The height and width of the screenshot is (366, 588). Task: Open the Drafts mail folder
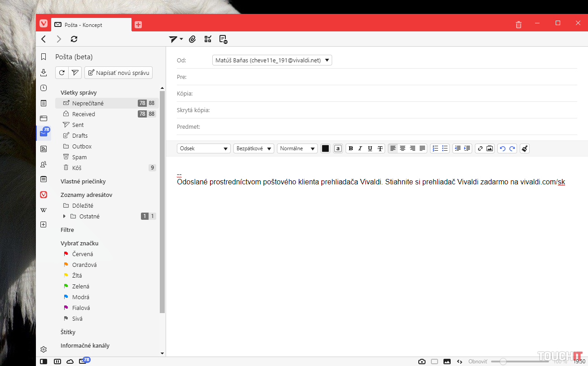coord(80,135)
